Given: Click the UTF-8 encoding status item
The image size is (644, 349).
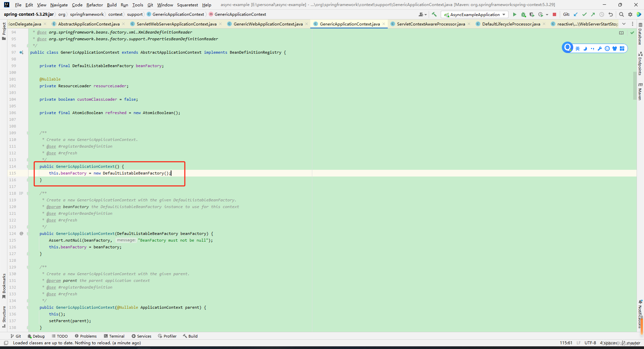Looking at the screenshot, I should coord(590,343).
